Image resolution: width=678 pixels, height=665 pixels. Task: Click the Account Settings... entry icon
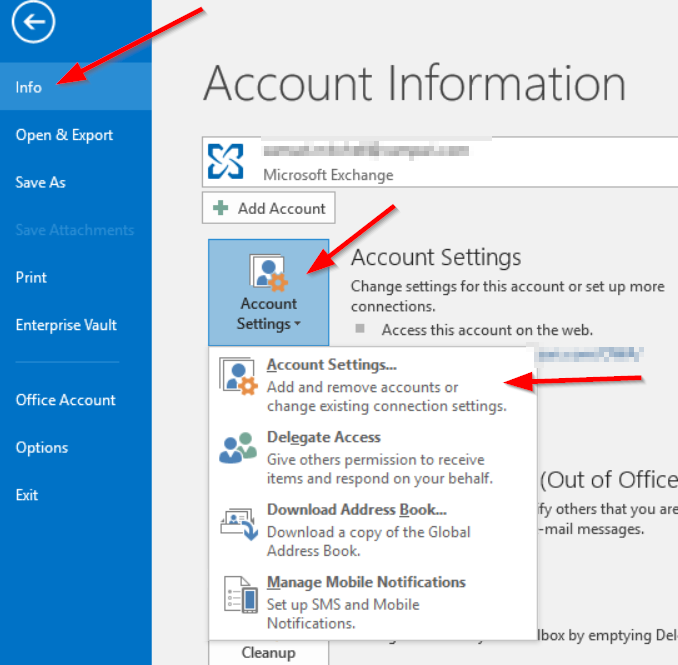[x=238, y=376]
